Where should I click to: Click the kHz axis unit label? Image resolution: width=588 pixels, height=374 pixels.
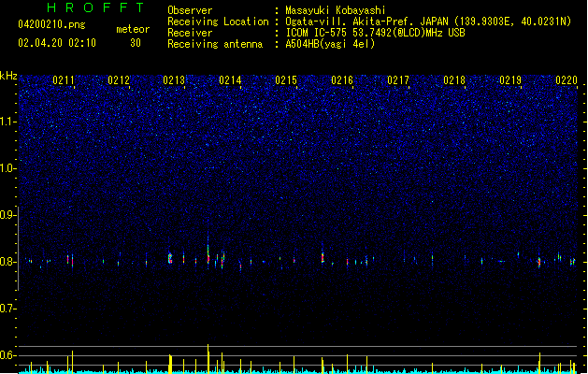click(x=8, y=76)
